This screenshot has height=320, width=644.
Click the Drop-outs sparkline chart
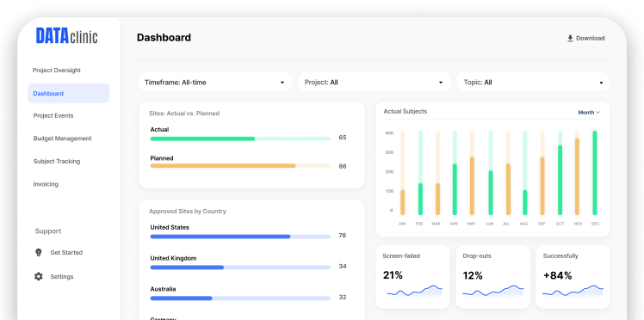point(492,291)
